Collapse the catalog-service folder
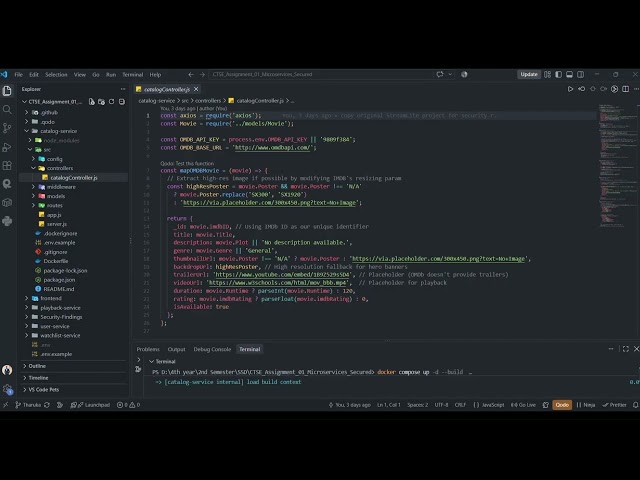Viewport: 640px width, 480px height. coord(58,131)
